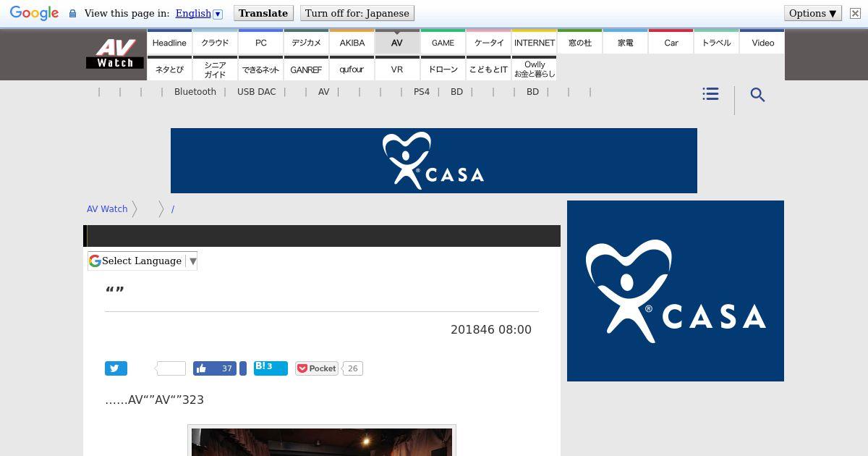Open the デジカメ tab

click(x=306, y=42)
